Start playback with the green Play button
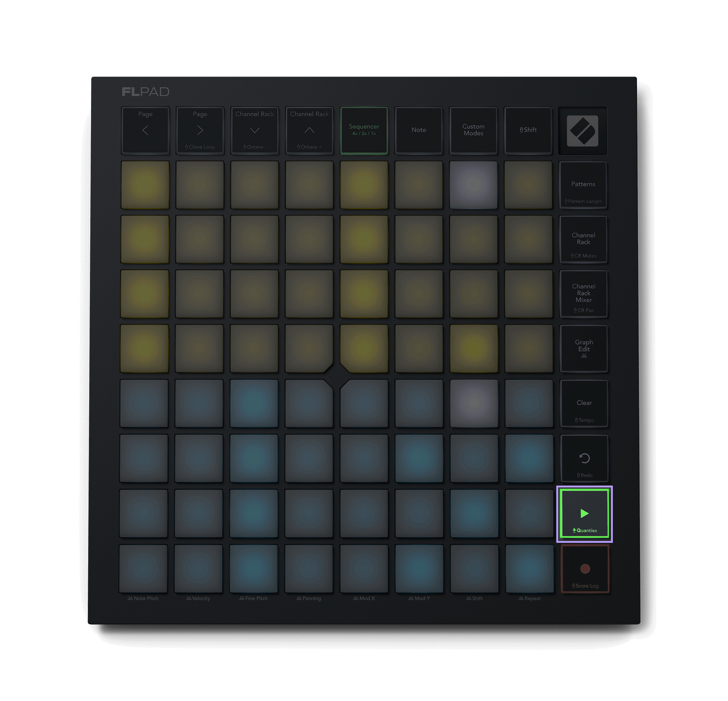Image resolution: width=728 pixels, height=701 pixels. pyautogui.click(x=584, y=514)
